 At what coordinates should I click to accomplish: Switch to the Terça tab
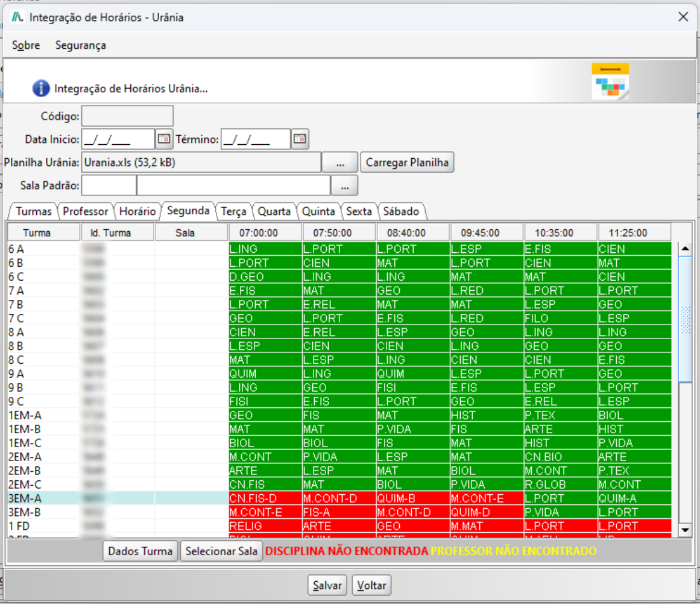pyautogui.click(x=233, y=211)
